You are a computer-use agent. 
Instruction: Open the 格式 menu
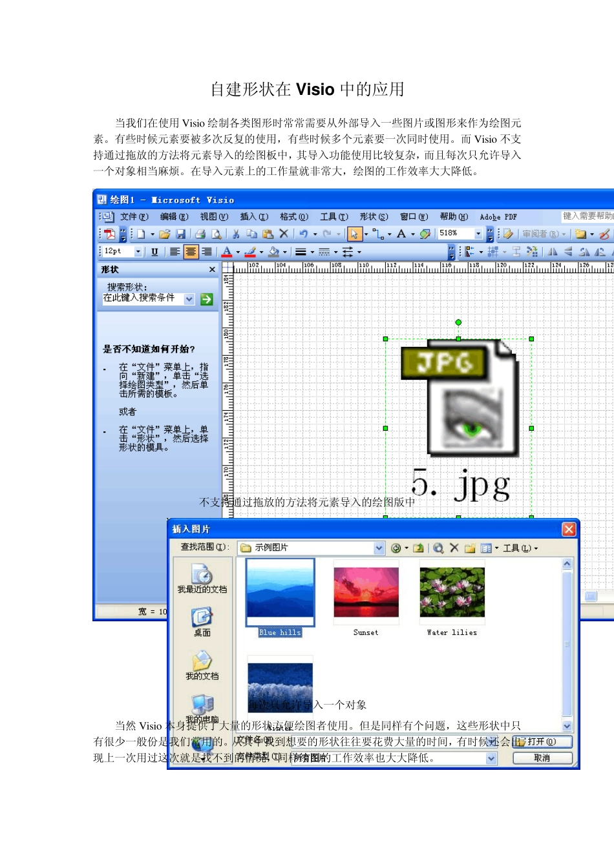point(294,217)
